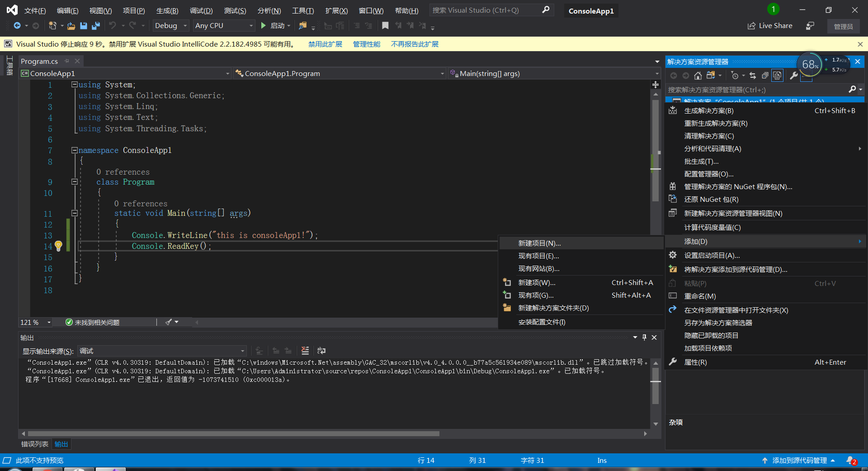The height and width of the screenshot is (471, 868).
Task: Choose 管理解决方案的 NuGet 程序包(N)...
Action: click(x=765, y=186)
